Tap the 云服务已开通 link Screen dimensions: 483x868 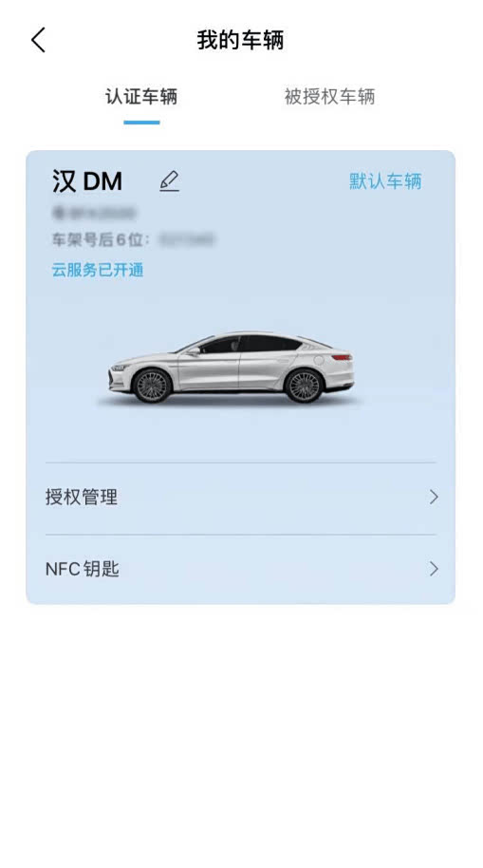click(x=98, y=270)
